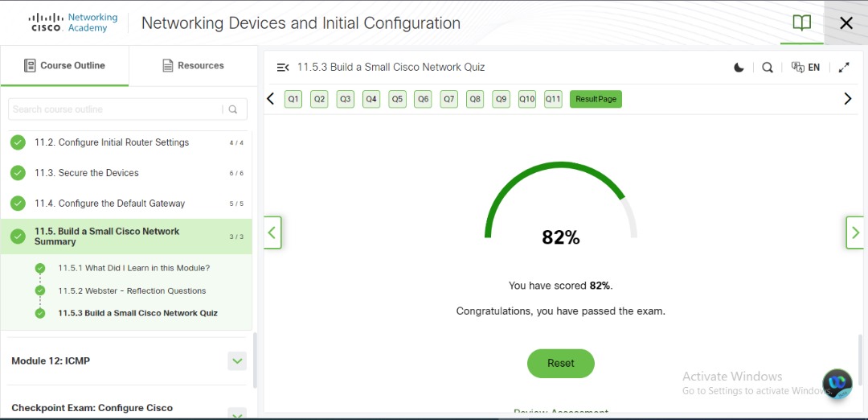Click checkmark beside 11.5.2 lesson
Viewport: 868px width, 420px height.
(x=40, y=291)
